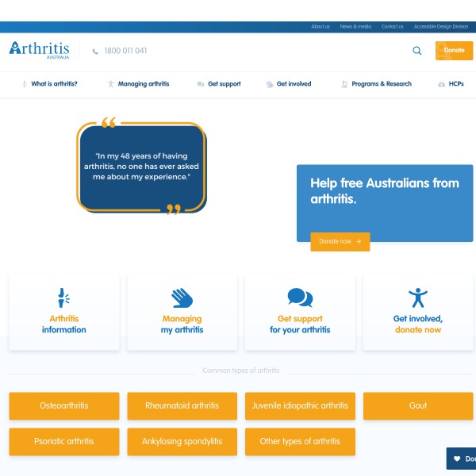Screen dimensions: 476x476
Task: Click the joint icon above Arthritis information
Action: pyautogui.click(x=63, y=298)
